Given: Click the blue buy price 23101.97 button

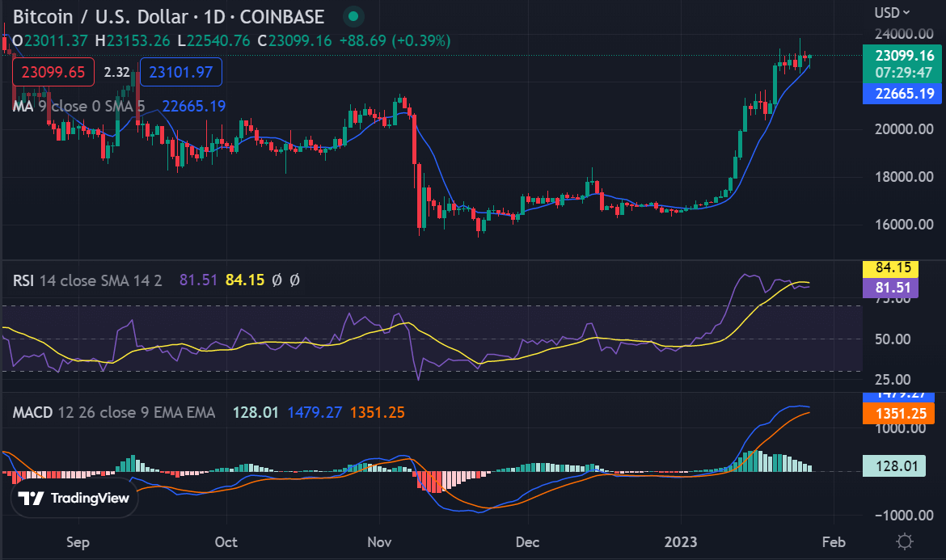Looking at the screenshot, I should (x=180, y=71).
